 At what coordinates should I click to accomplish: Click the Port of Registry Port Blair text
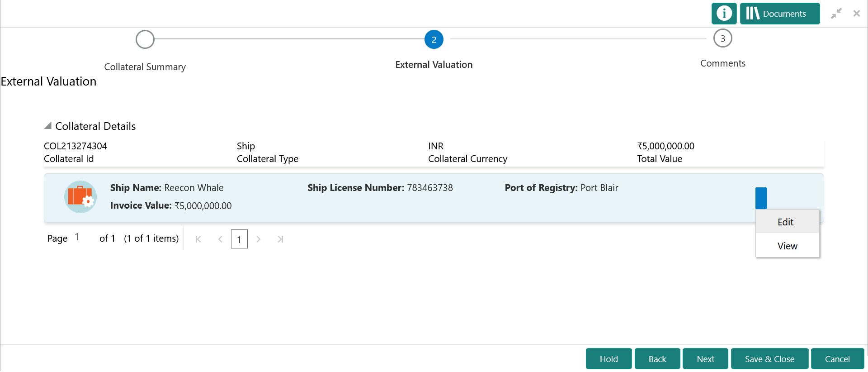tap(561, 188)
